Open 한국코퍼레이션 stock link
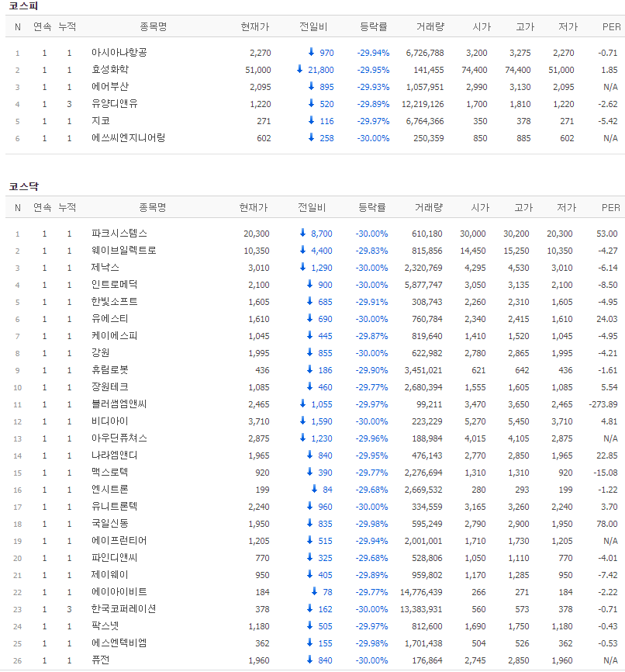The width and height of the screenshot is (625, 672). tap(124, 609)
